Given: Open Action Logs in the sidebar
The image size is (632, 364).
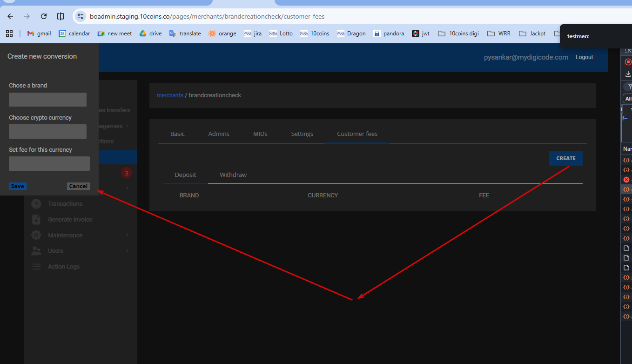Looking at the screenshot, I should click(x=64, y=266).
